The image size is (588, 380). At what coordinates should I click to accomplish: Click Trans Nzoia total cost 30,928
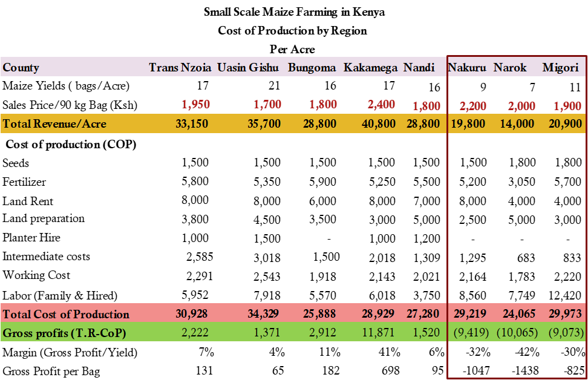pyautogui.click(x=192, y=313)
